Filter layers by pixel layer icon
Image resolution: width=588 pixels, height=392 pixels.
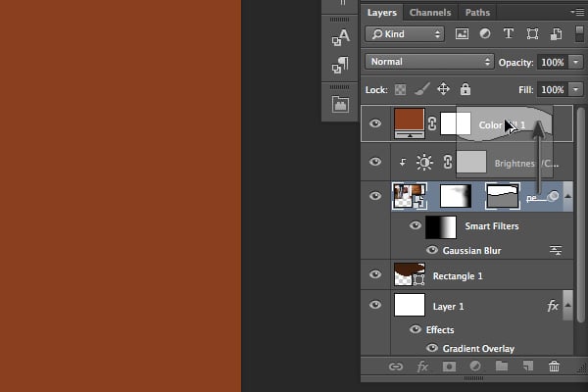pyautogui.click(x=462, y=34)
